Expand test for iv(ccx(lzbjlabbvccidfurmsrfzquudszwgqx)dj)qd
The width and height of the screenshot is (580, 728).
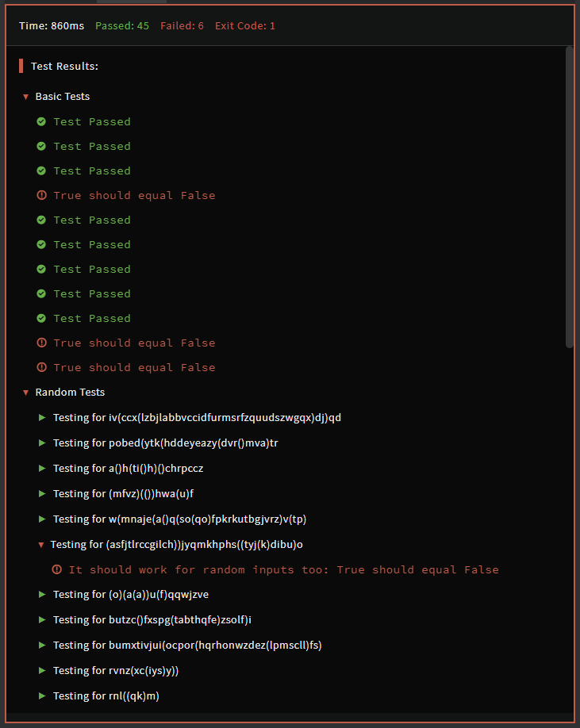click(42, 417)
